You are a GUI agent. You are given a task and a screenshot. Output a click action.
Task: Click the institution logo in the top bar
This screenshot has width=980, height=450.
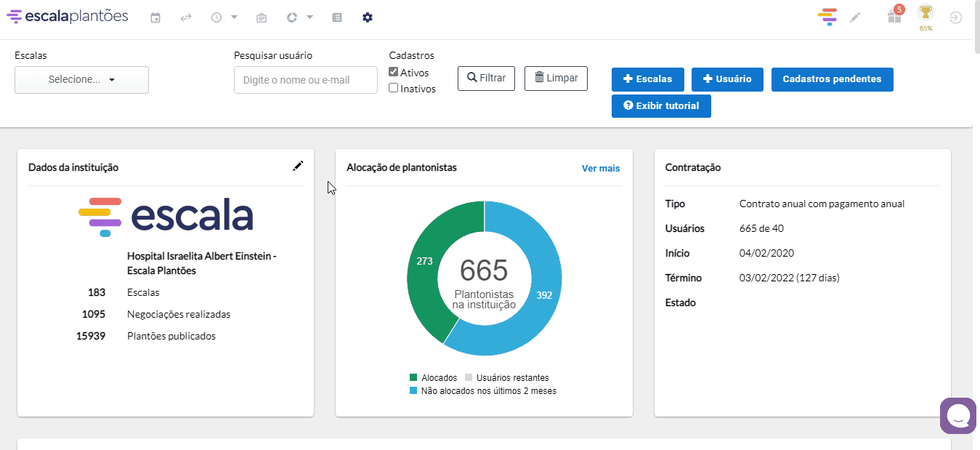827,17
